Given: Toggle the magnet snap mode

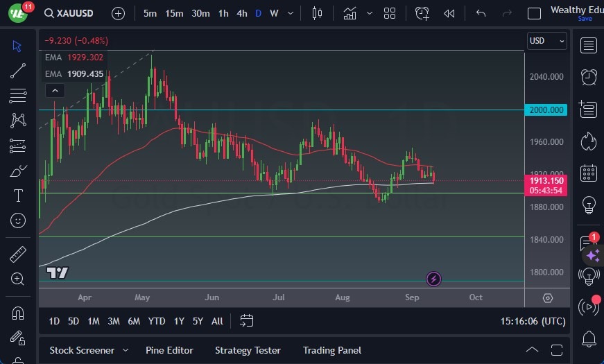Looking at the screenshot, I should (x=18, y=313).
